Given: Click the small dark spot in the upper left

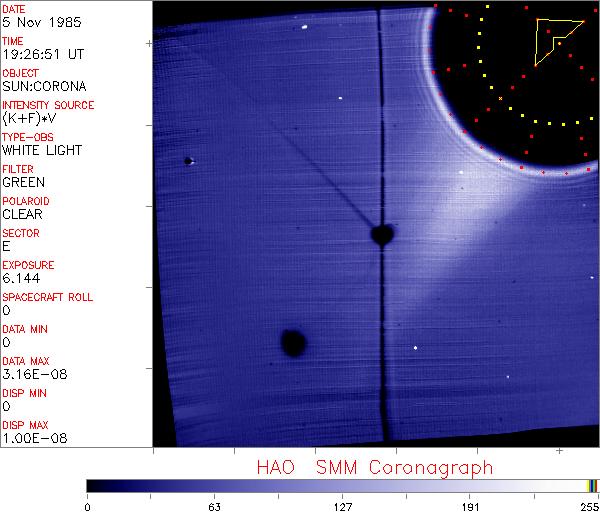Looking at the screenshot, I should click(188, 161).
